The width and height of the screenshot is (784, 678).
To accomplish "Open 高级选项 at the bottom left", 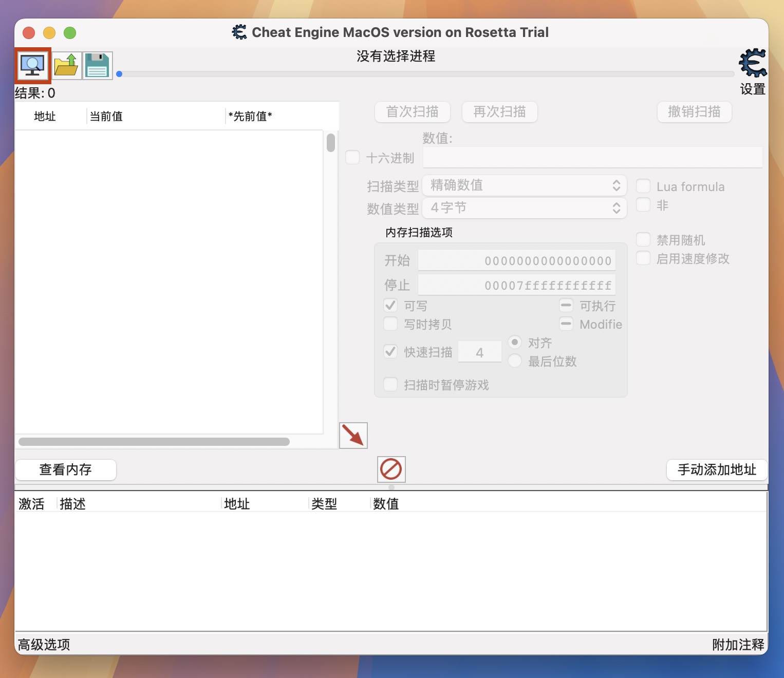I will tap(44, 645).
